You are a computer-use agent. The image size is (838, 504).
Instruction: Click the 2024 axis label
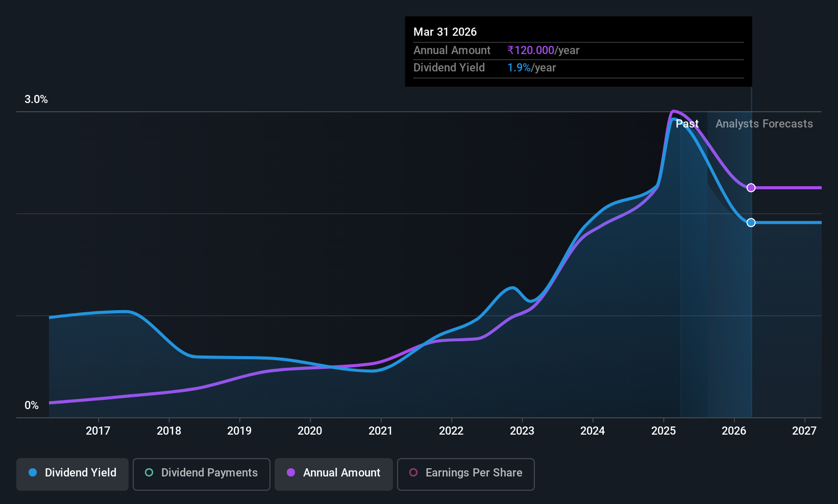coord(593,431)
